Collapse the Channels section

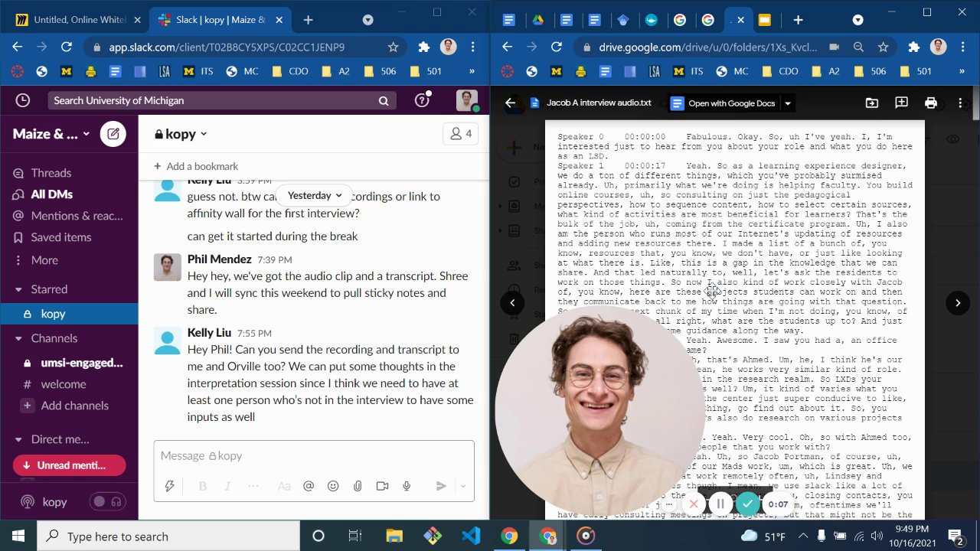point(19,338)
